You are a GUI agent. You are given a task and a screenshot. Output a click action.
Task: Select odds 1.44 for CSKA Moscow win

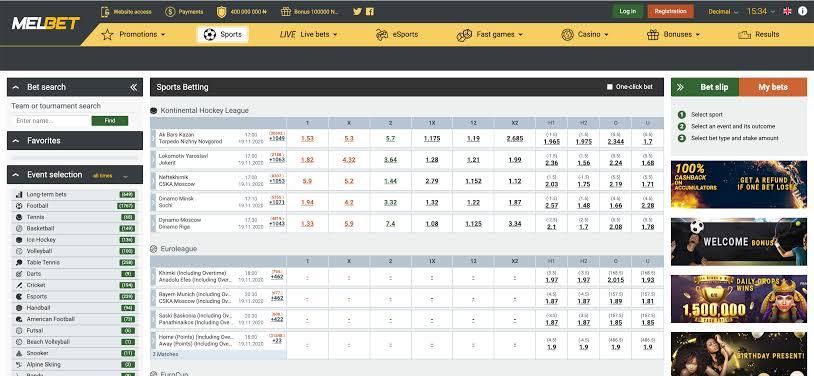pos(390,181)
